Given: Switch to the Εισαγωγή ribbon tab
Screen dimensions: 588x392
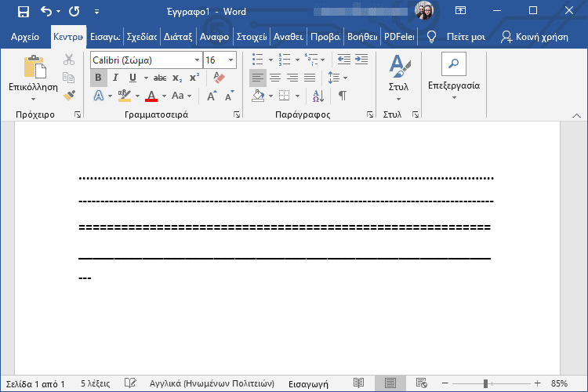Looking at the screenshot, I should coord(105,37).
